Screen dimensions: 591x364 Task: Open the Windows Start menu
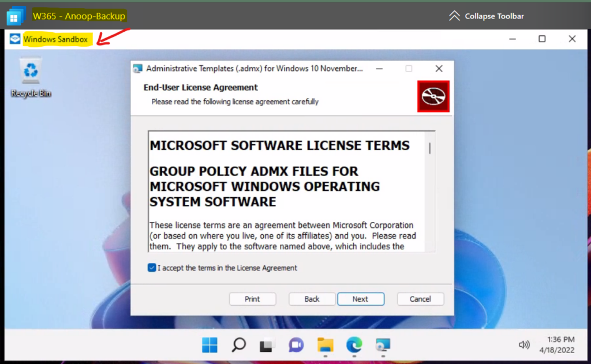[210, 345]
